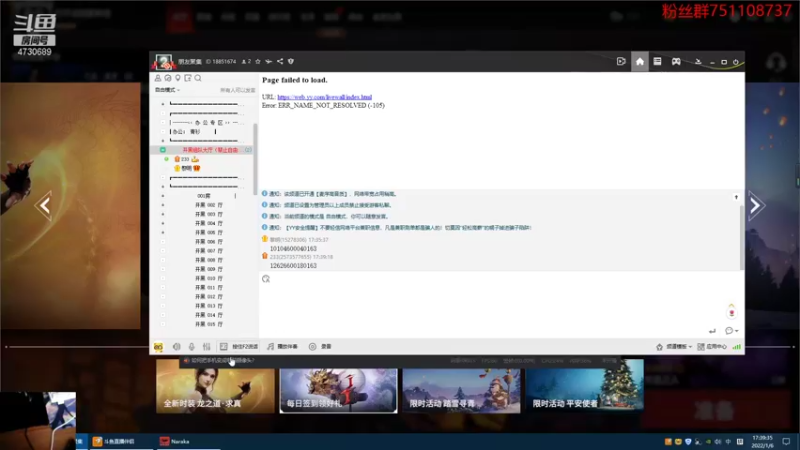Open the Christmas tree limited event thumbnail
800x450 pixels.
tap(585, 386)
